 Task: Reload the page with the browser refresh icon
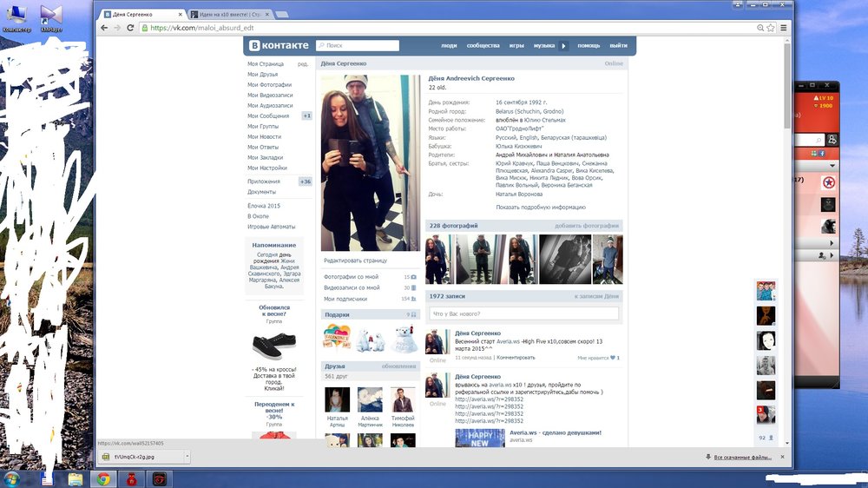pos(131,28)
